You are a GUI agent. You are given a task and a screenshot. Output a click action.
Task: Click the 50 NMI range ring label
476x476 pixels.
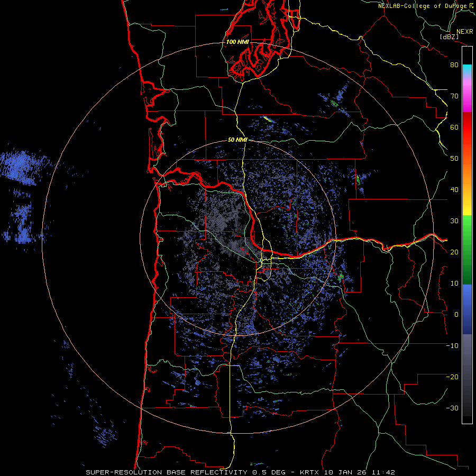pos(237,140)
